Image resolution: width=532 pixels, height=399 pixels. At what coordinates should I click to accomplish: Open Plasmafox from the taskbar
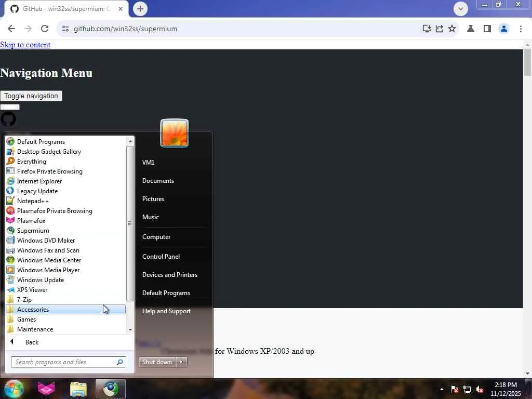[46, 389]
